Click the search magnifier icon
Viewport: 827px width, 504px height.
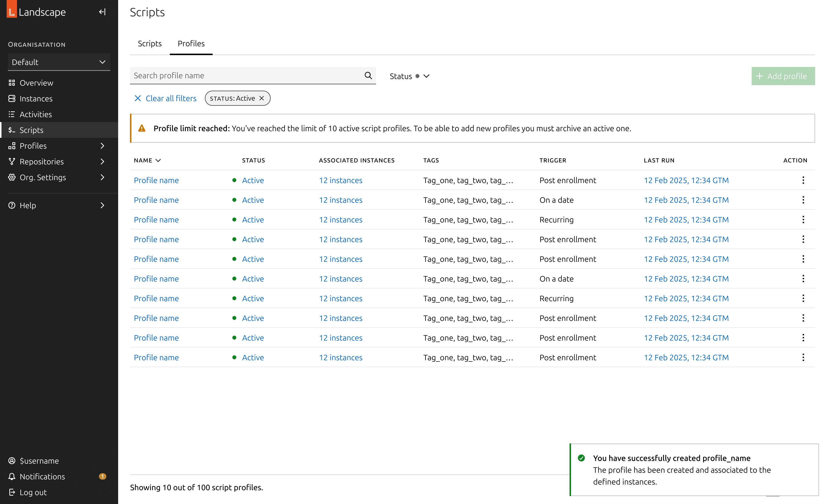368,76
